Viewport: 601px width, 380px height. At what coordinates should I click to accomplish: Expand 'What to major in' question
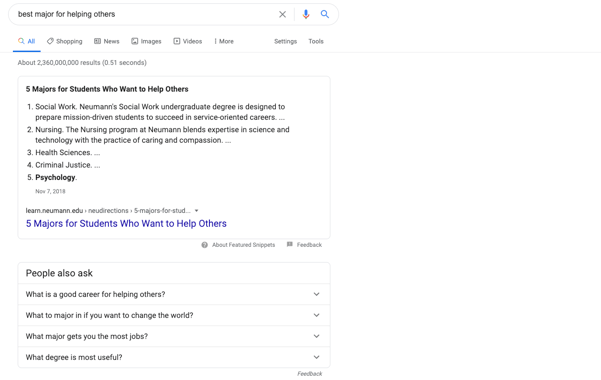tap(174, 315)
